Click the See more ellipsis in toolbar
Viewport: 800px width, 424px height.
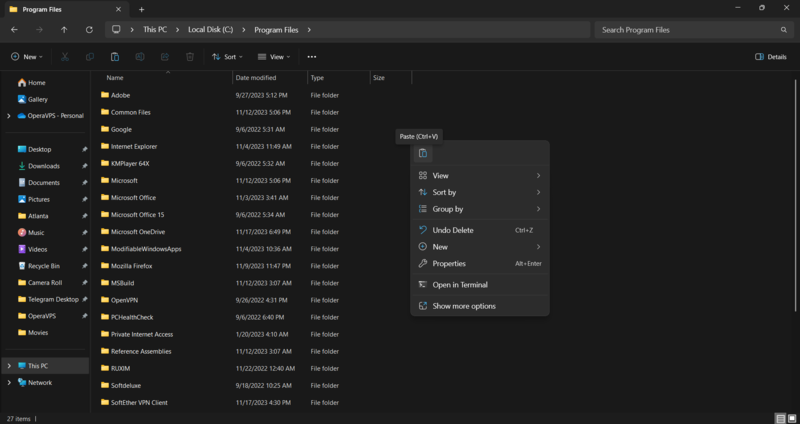tap(312, 57)
